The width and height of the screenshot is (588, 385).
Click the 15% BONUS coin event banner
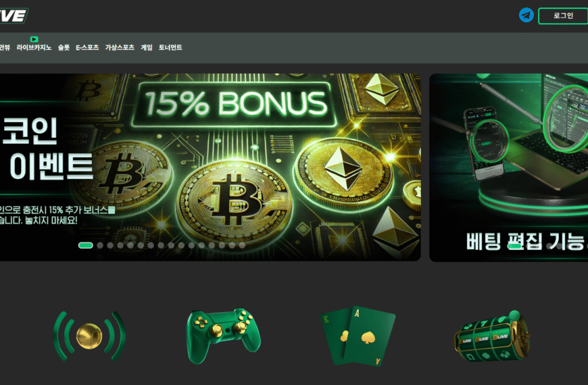[x=210, y=168]
